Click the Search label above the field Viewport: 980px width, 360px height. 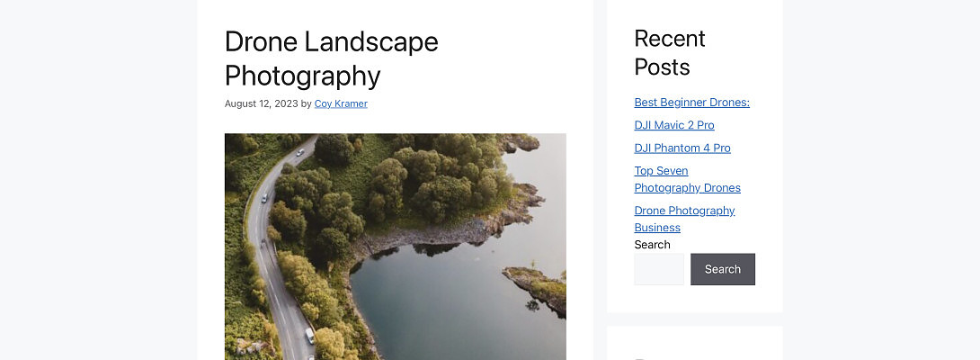tap(652, 245)
